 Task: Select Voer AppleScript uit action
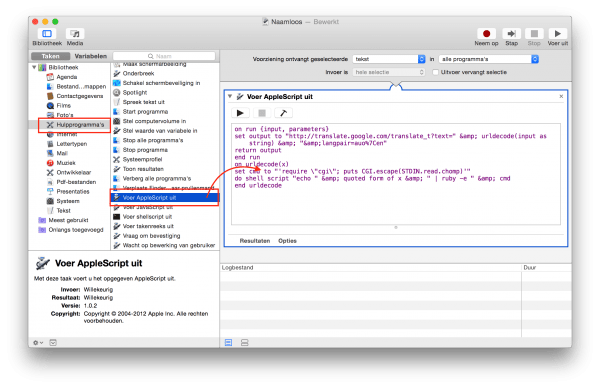click(x=165, y=198)
